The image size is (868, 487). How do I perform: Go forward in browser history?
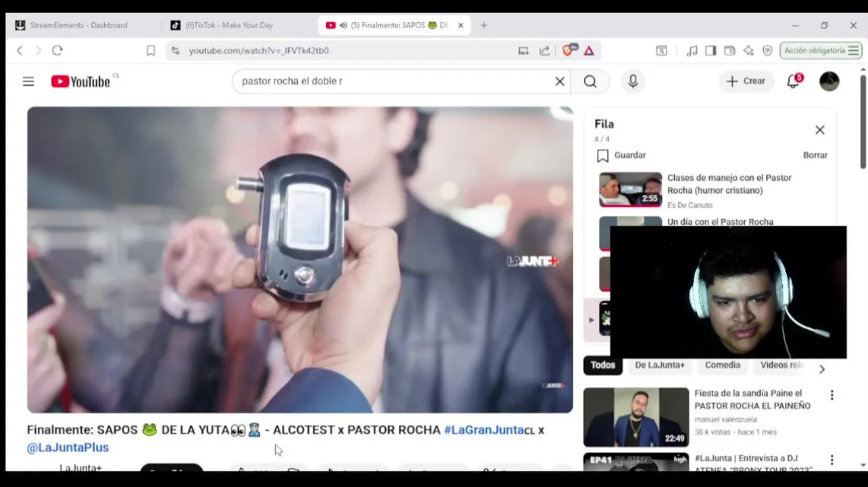[38, 51]
